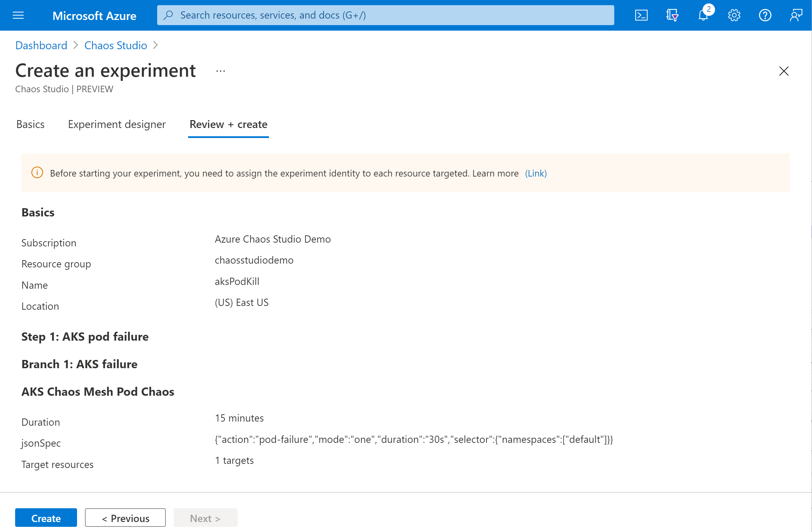Open the Azure settings gear icon
The image size is (812, 532).
[734, 15]
